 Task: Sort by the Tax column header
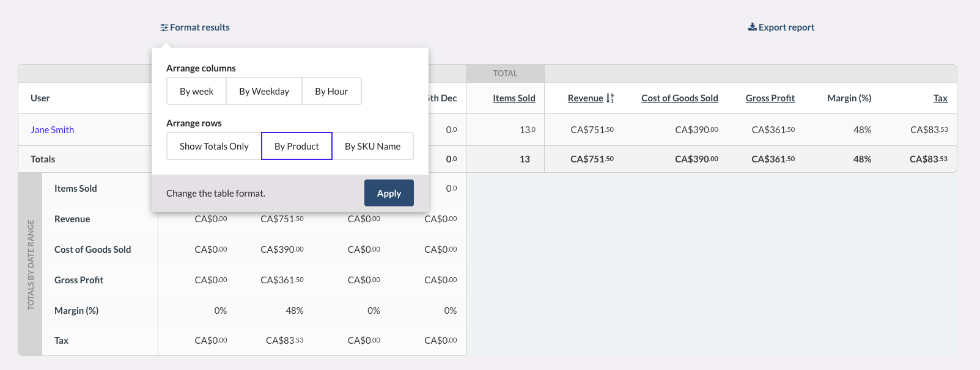click(x=940, y=98)
